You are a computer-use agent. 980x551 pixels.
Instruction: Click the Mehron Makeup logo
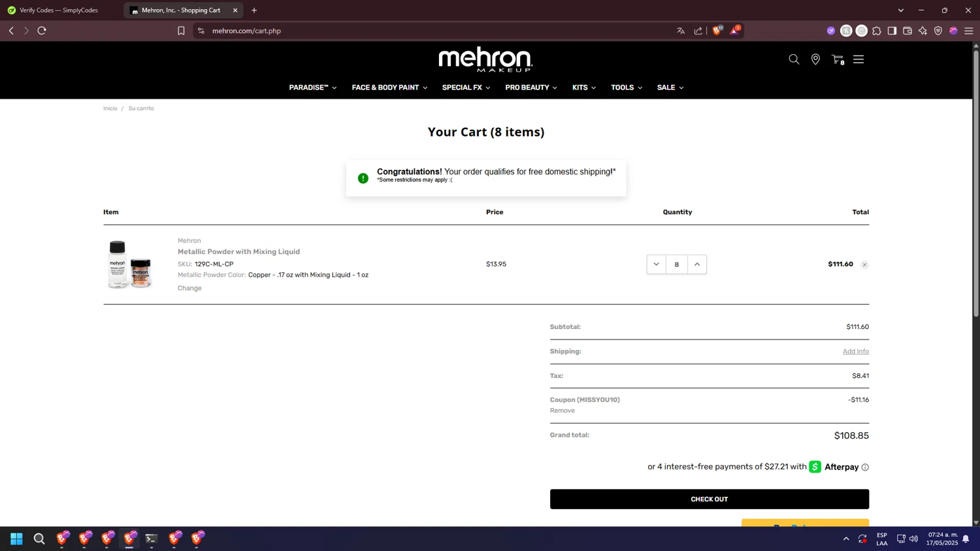point(485,59)
